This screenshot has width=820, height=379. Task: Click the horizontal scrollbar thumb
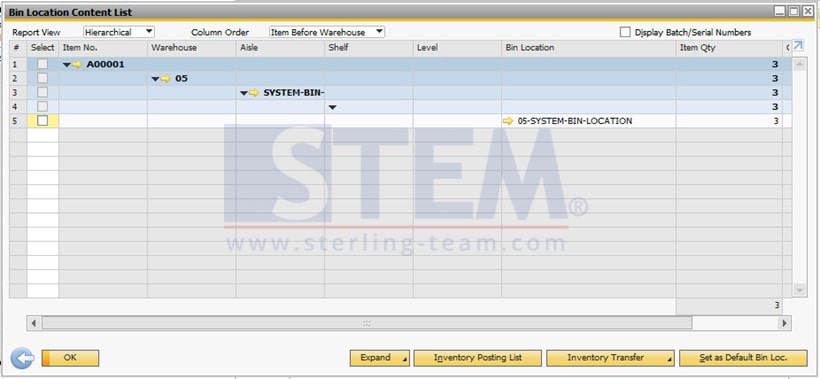pos(367,324)
